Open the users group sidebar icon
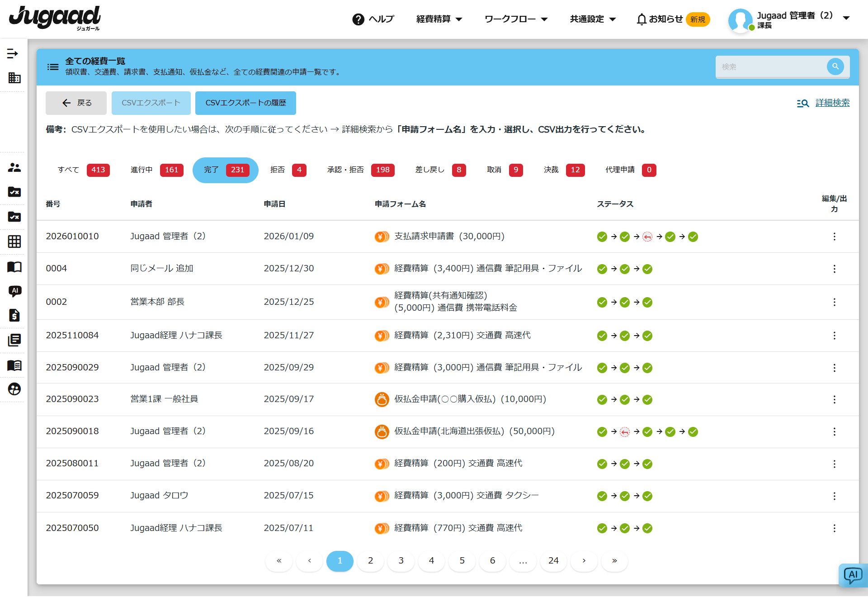Screen dimensions: 868x597 (x=14, y=167)
